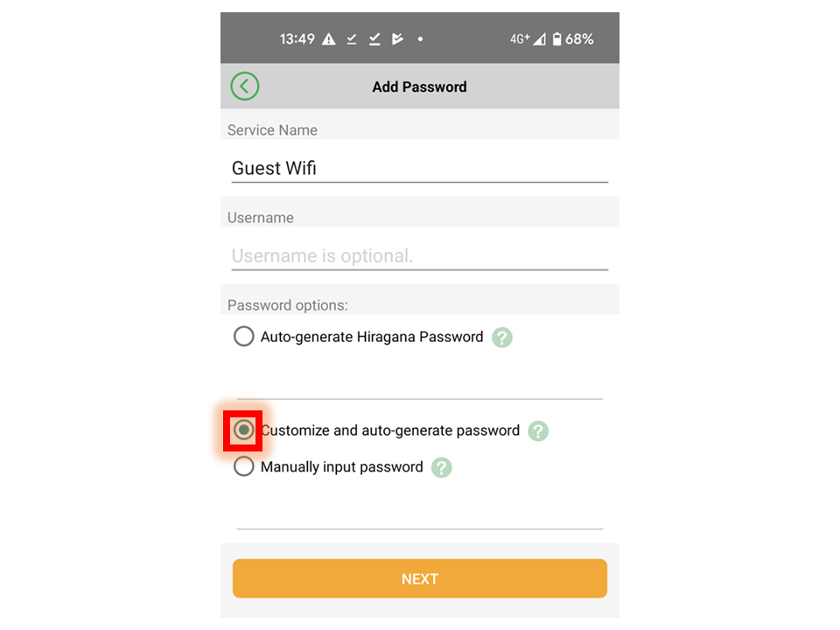840x630 pixels.
Task: Open help for manually input password
Action: [x=441, y=467]
